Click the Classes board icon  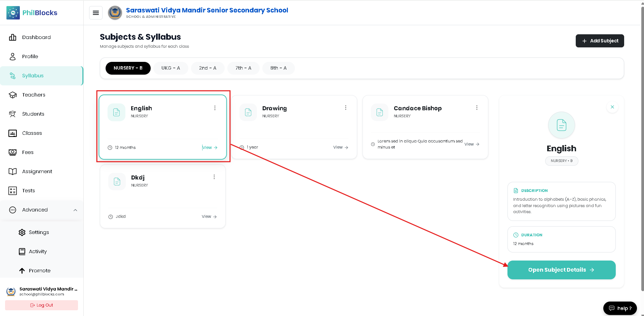pos(13,133)
